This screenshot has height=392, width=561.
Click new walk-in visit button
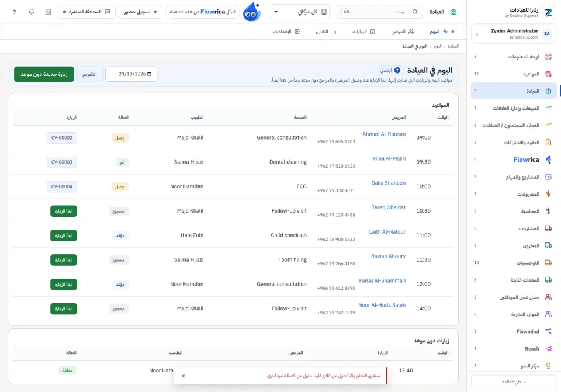pos(44,74)
